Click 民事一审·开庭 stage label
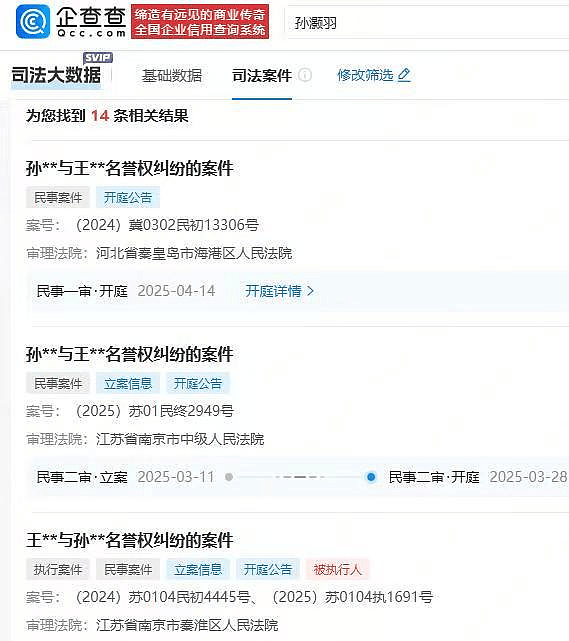 click(82, 291)
